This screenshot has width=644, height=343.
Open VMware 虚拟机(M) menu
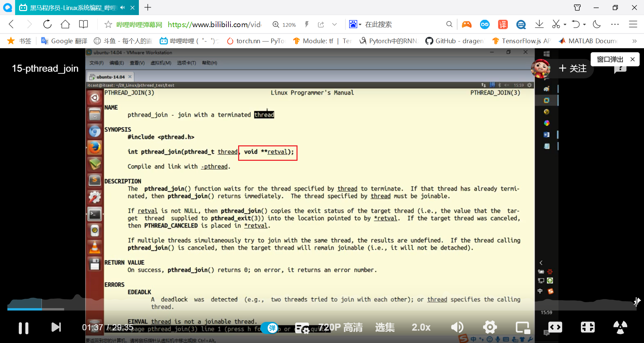point(161,63)
